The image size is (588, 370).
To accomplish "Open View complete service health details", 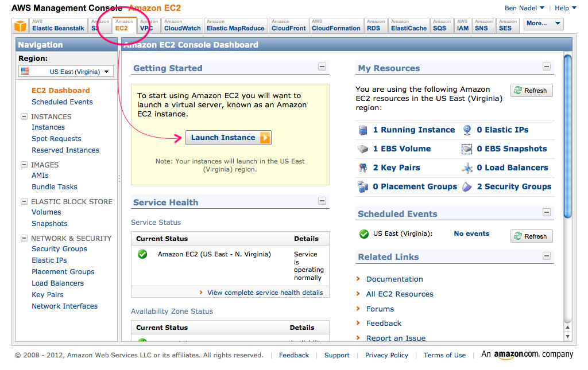I will pos(265,293).
